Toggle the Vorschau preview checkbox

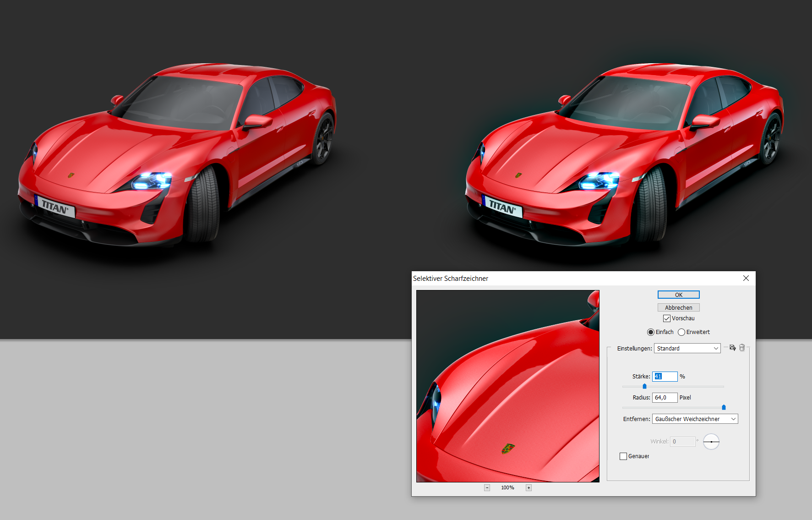point(667,318)
